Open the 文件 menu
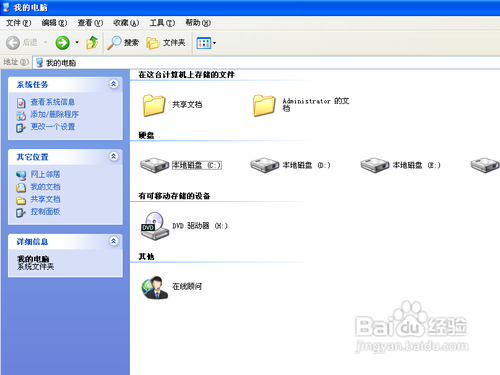Image resolution: width=500 pixels, height=375 pixels. pyautogui.click(x=18, y=23)
